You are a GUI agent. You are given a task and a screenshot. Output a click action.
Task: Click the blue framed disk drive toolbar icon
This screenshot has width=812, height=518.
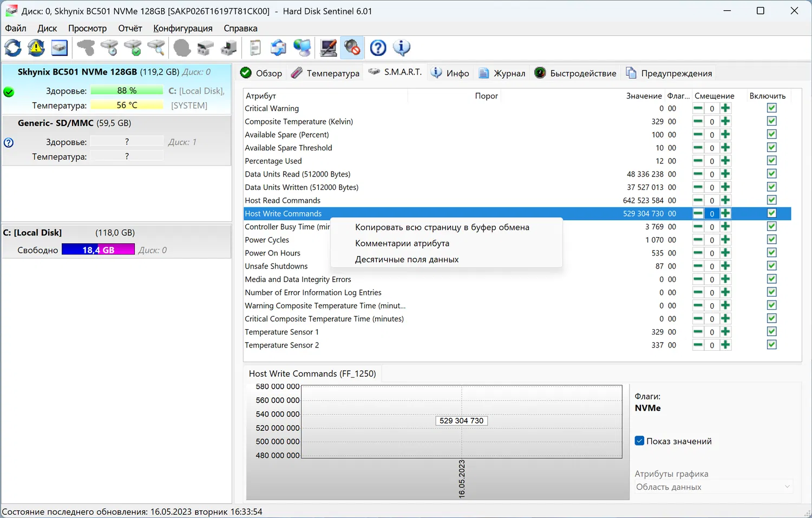click(x=60, y=48)
